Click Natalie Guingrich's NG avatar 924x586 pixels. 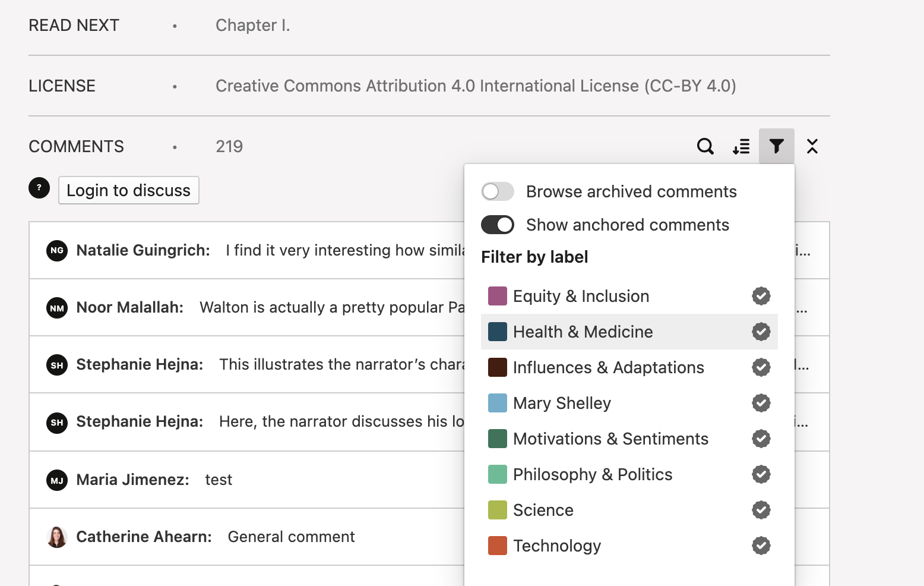click(57, 250)
